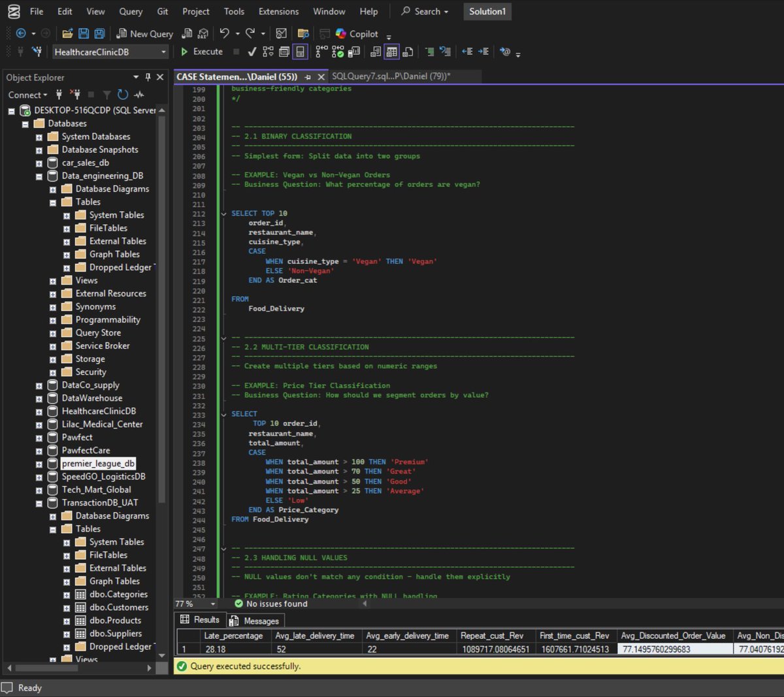The image size is (784, 697).
Task: Navigate backward with the back arrow icon
Action: pos(21,33)
